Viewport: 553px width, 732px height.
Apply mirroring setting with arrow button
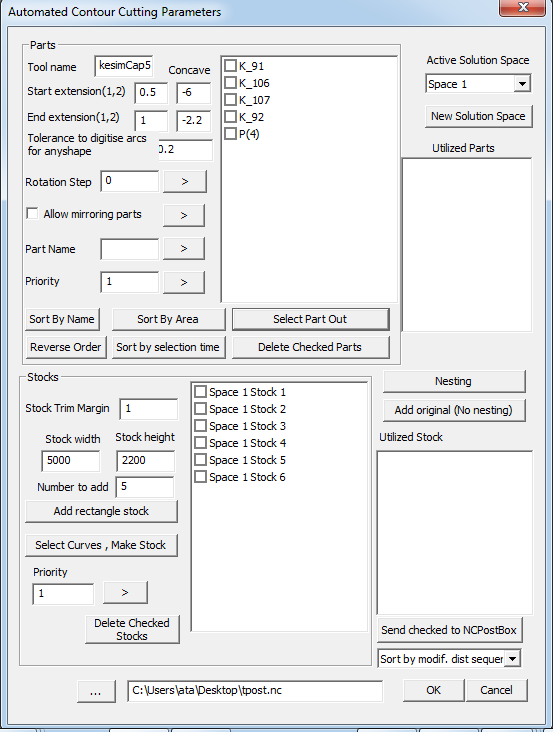coord(184,215)
